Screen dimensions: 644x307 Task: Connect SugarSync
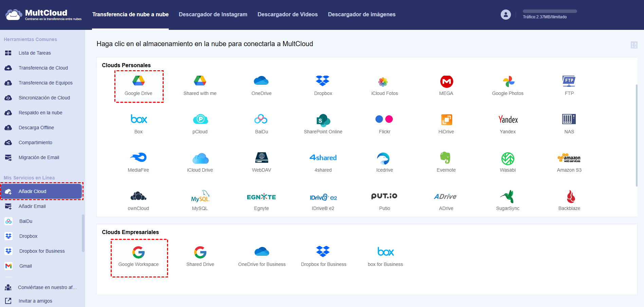pyautogui.click(x=508, y=201)
